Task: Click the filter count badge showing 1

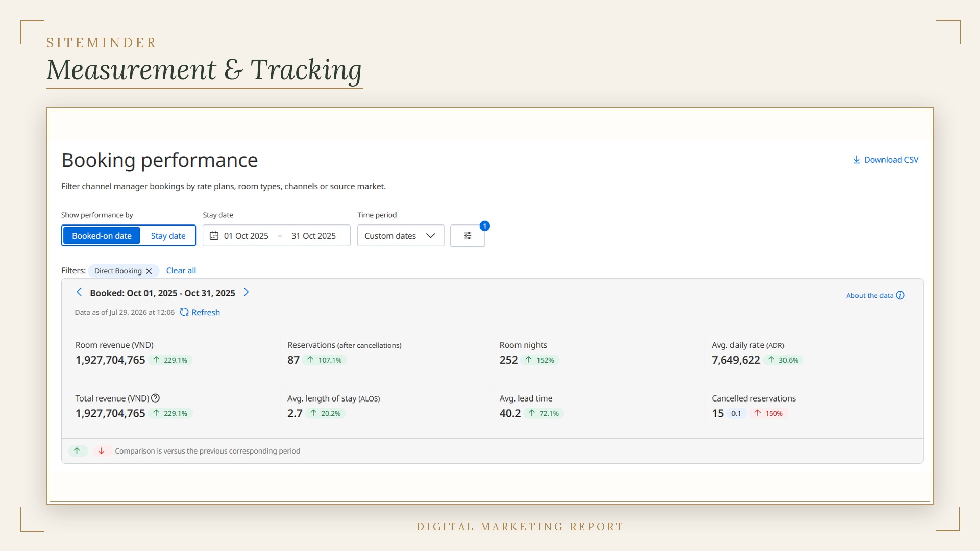Action: click(485, 226)
